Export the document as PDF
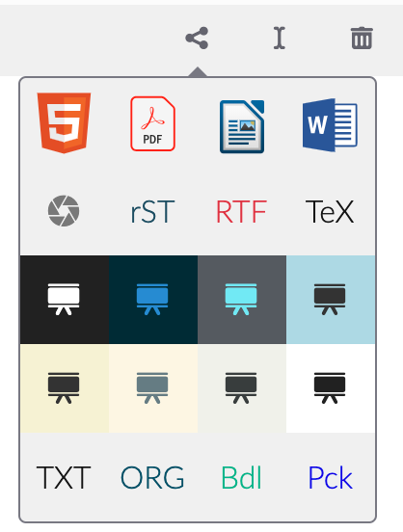Image resolution: width=403 pixels, height=532 pixels. click(152, 123)
